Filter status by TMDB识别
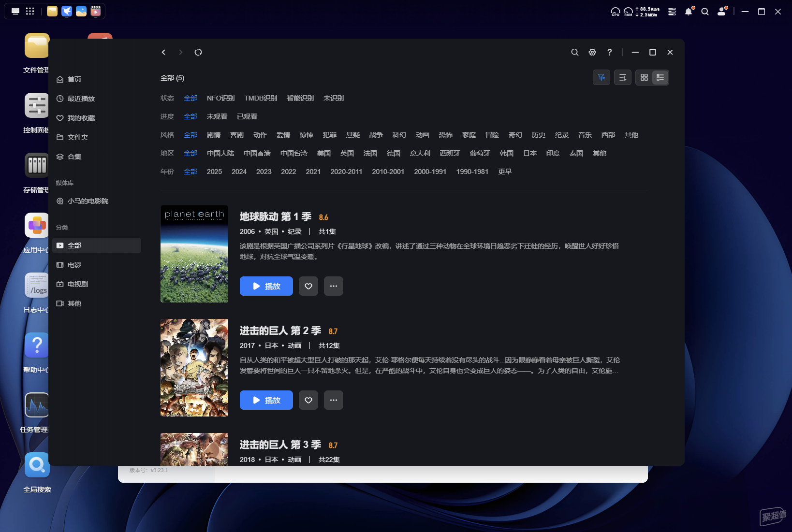Screen dimensions: 792x532 pyautogui.click(x=261, y=98)
